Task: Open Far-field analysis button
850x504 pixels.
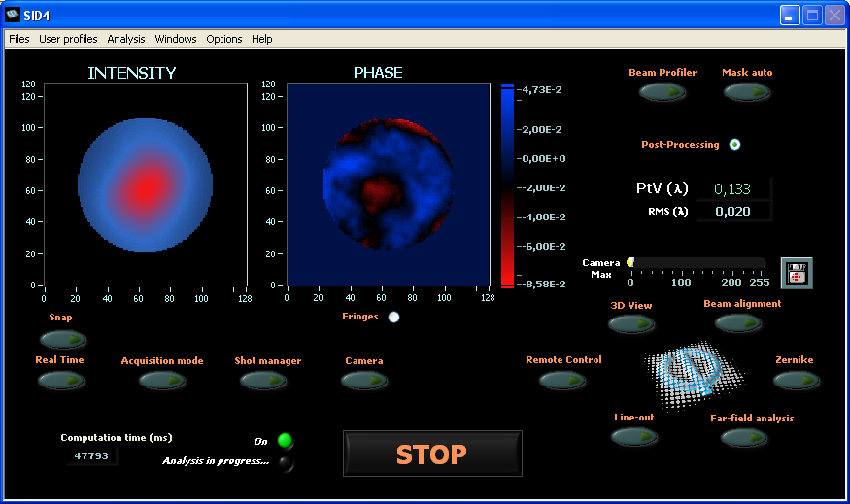Action: [744, 437]
